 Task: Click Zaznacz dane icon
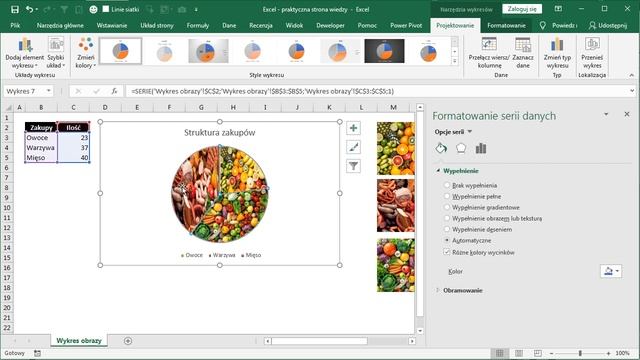[523, 53]
